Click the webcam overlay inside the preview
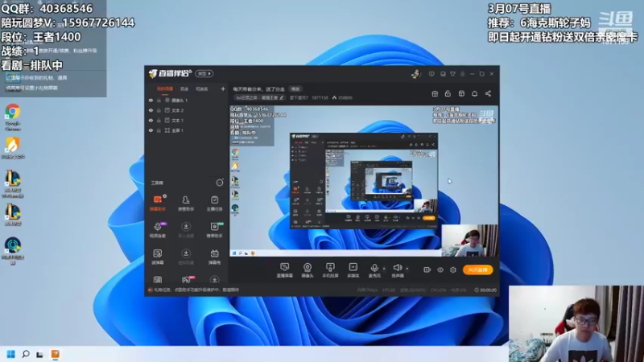644x362 pixels. coord(470,241)
